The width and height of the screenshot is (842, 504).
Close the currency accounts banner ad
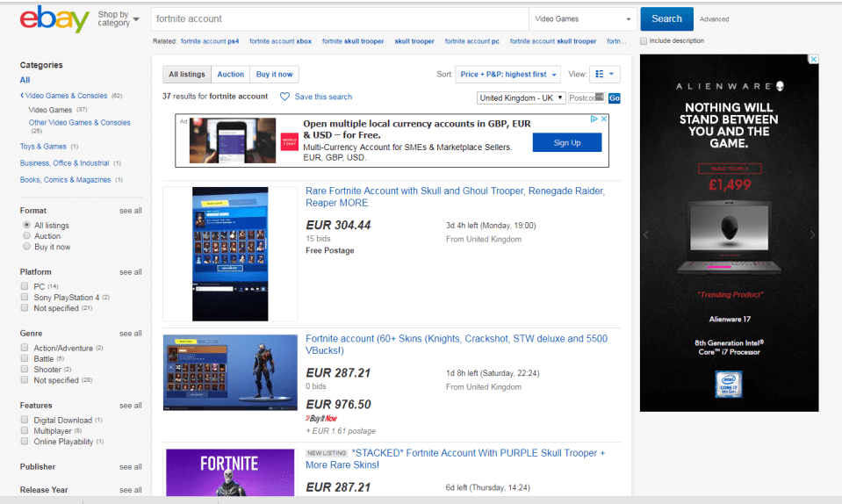point(603,119)
